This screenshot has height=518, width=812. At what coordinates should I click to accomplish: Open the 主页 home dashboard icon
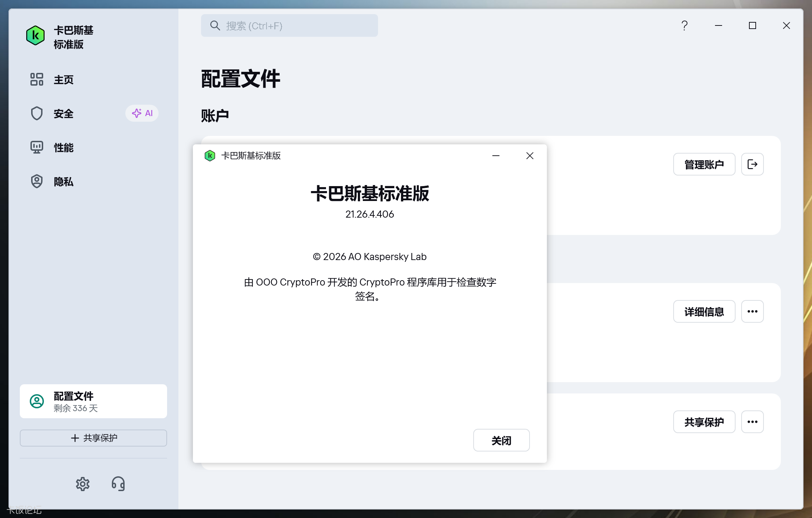tap(37, 79)
